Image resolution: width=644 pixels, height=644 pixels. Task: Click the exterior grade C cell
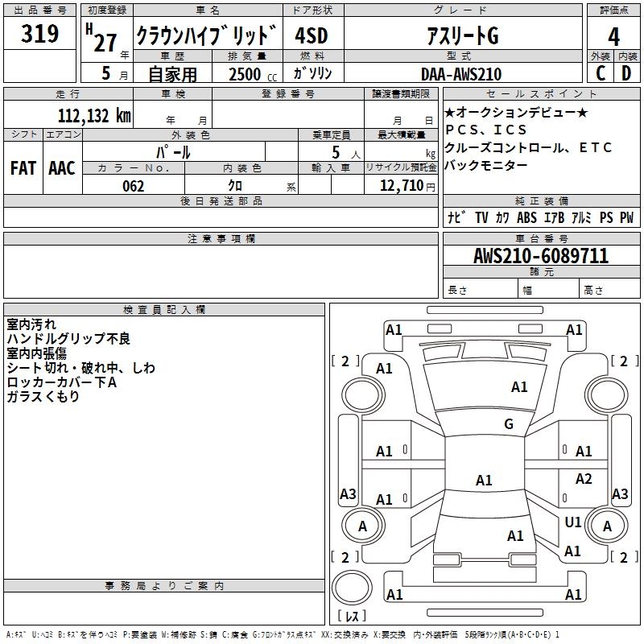(601, 73)
